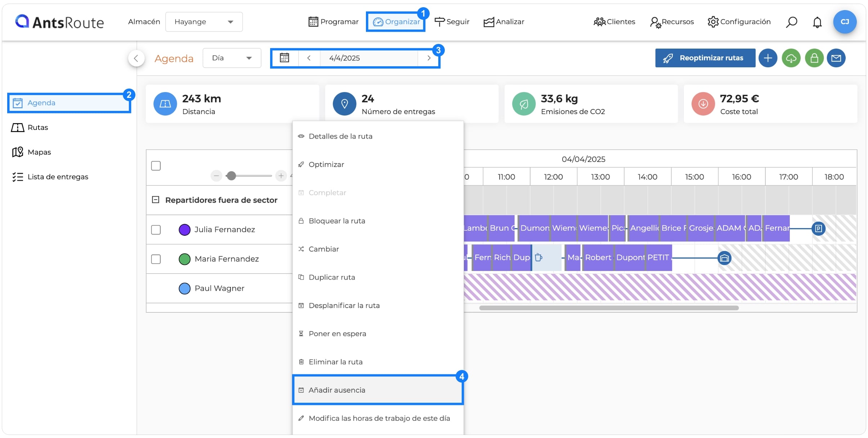Open Configuración settings
868x438 pixels.
click(x=739, y=22)
